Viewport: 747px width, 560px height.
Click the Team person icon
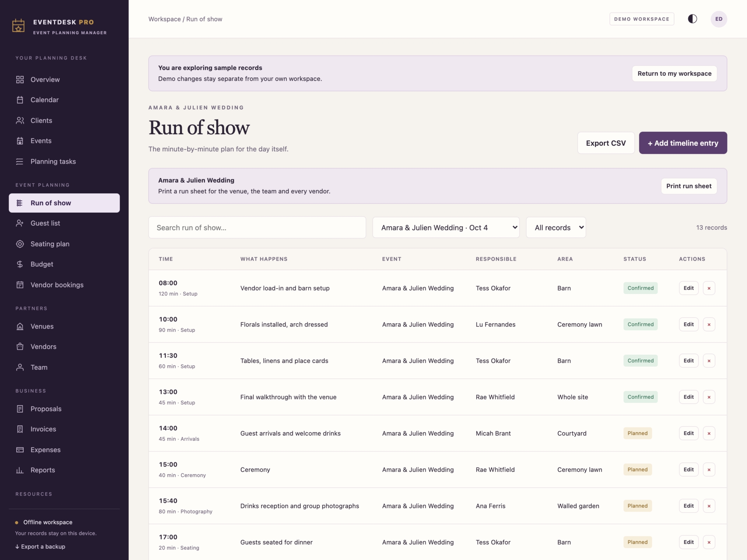click(x=20, y=367)
